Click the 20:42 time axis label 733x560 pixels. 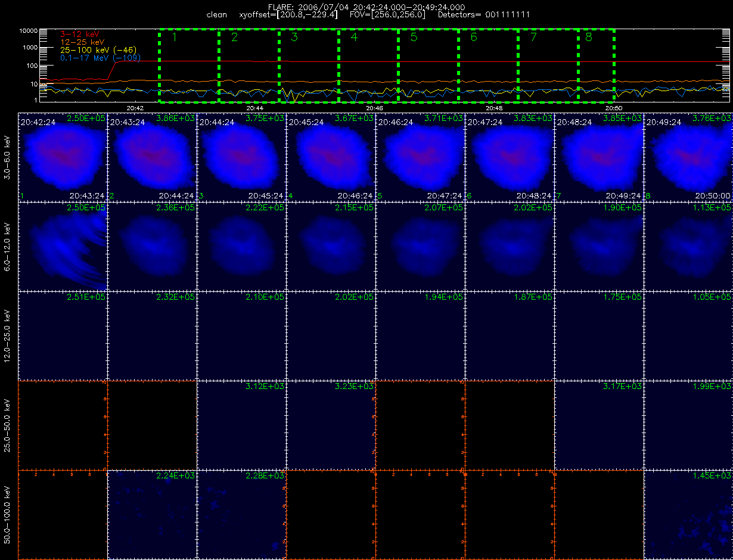pyautogui.click(x=135, y=108)
